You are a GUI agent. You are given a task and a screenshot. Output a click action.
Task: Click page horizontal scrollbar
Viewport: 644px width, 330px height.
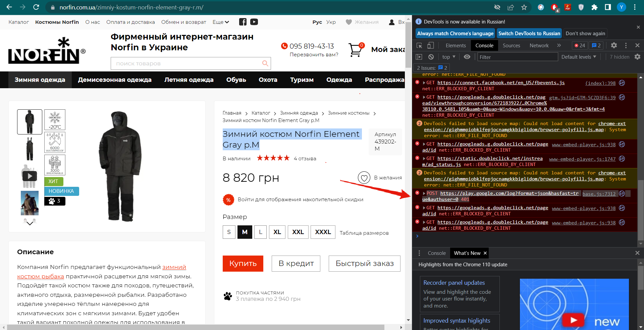[196, 327]
